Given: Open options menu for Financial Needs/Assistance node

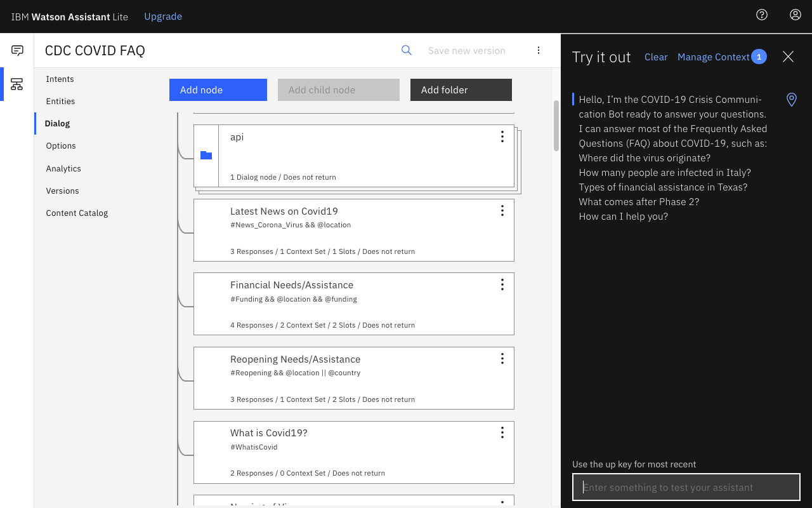Looking at the screenshot, I should tap(502, 284).
